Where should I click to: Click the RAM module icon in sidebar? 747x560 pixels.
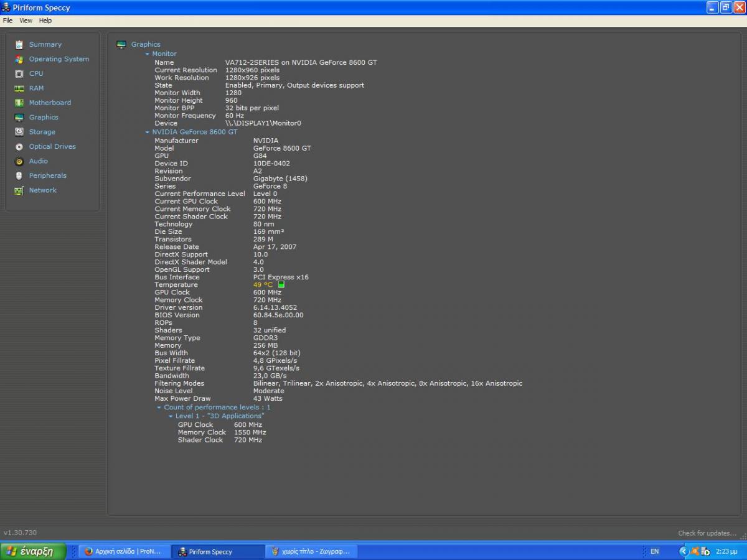[19, 88]
